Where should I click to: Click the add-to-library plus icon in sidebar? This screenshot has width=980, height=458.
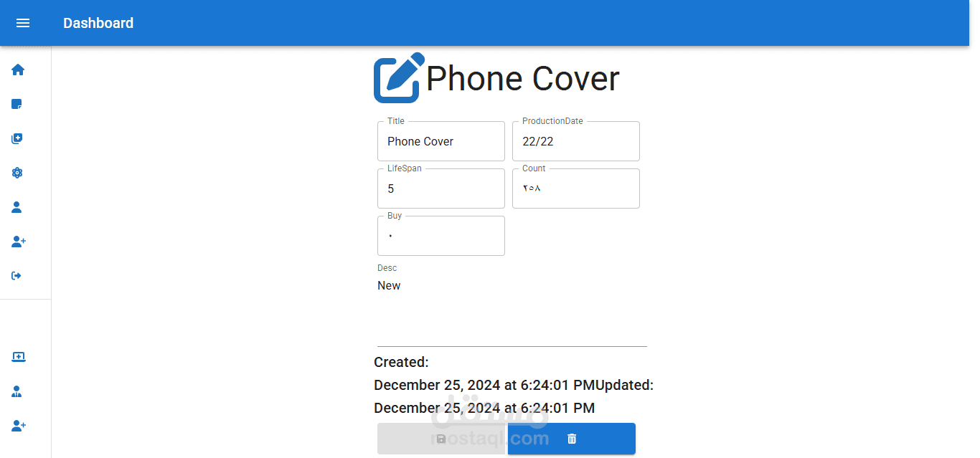tap(17, 138)
